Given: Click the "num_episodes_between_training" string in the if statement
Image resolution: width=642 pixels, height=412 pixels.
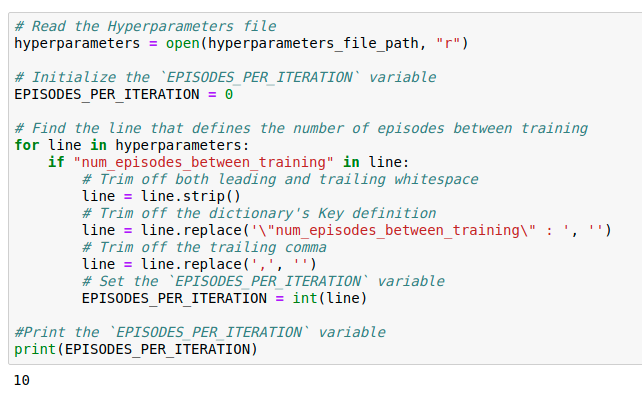Looking at the screenshot, I should [203, 163].
